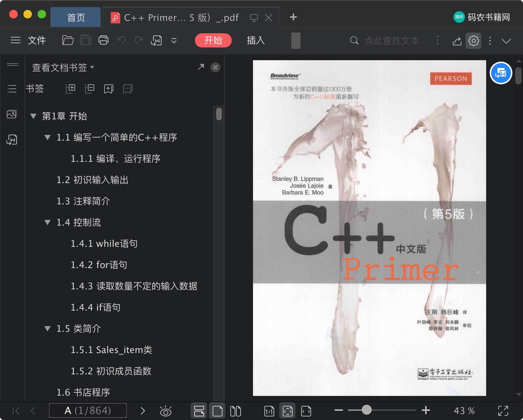Click the add bookmark icon
Screen dimensions: 523x420
[x=109, y=89]
